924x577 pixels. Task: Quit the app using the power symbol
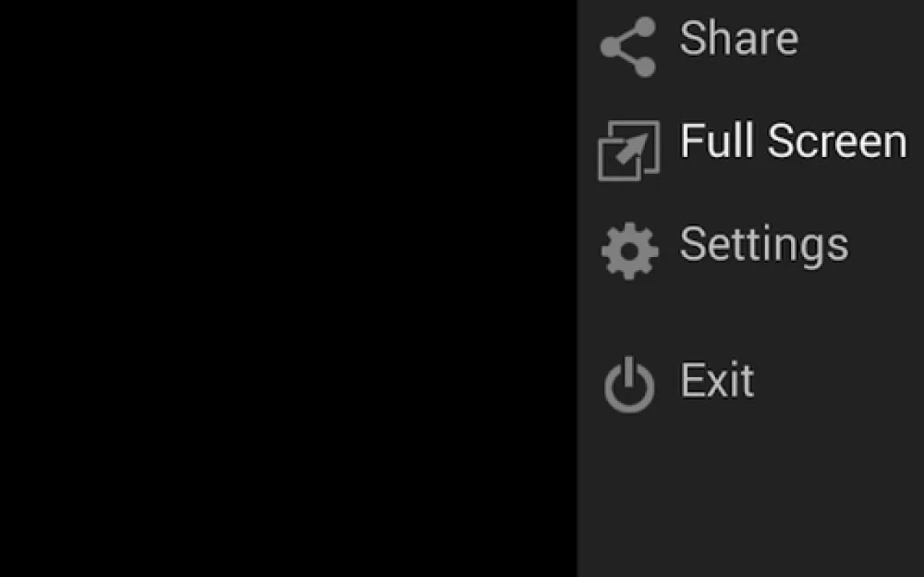point(630,384)
